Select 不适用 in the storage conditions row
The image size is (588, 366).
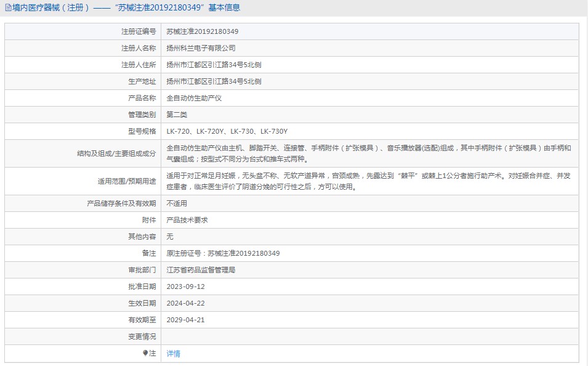(177, 203)
